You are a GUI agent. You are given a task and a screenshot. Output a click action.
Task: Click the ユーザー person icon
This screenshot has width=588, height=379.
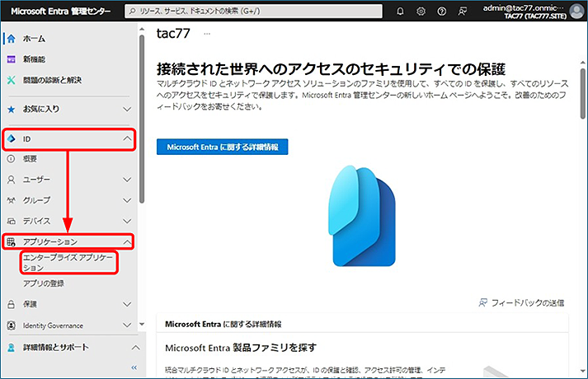point(12,180)
